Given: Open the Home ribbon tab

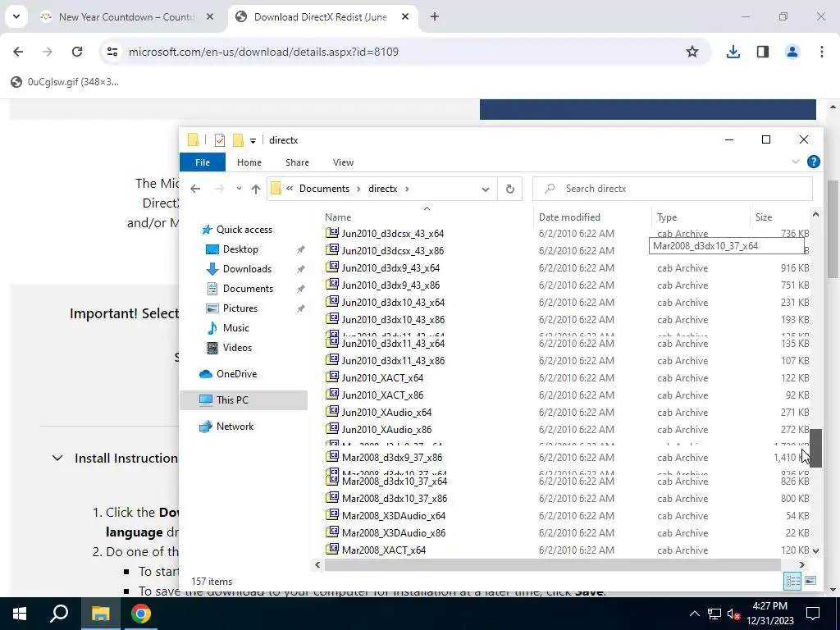Looking at the screenshot, I should [x=249, y=162].
